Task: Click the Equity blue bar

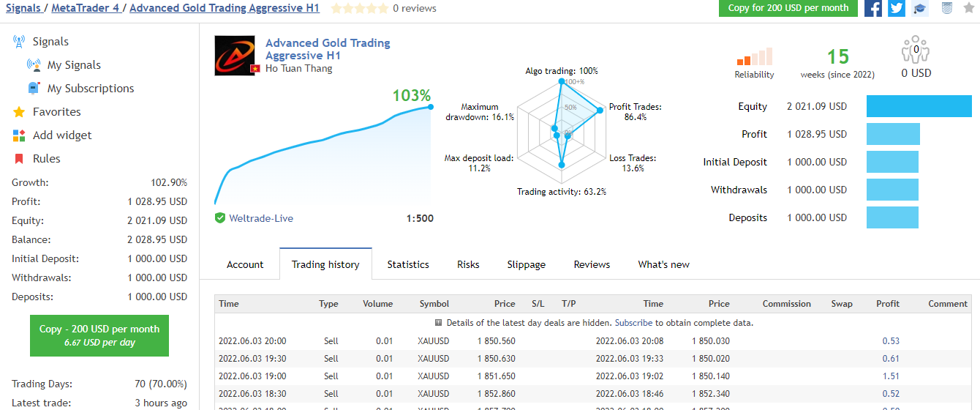Action: (919, 106)
